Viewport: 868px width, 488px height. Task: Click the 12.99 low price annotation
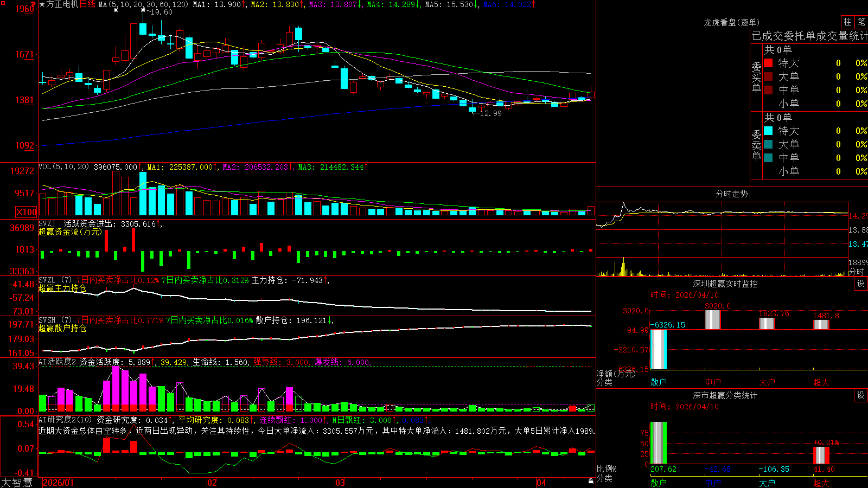click(491, 113)
